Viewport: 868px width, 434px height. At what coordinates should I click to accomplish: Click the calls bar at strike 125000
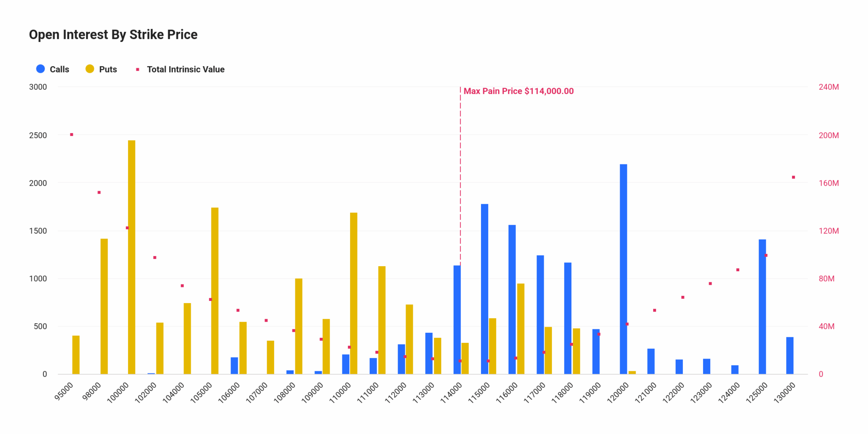pos(762,307)
